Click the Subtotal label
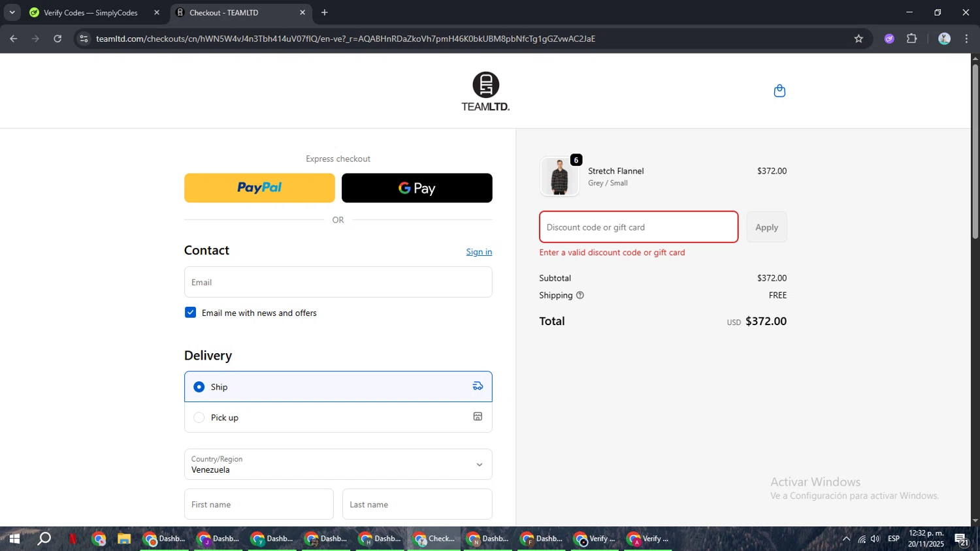 click(555, 278)
